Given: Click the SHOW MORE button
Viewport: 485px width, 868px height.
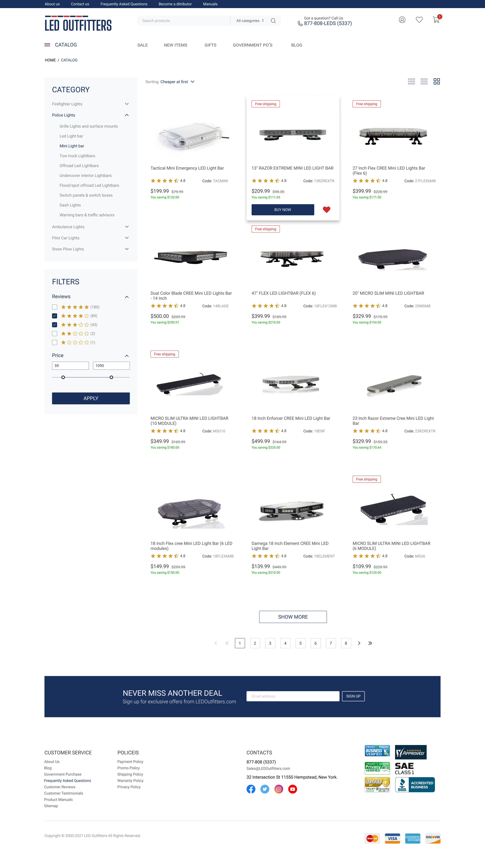Looking at the screenshot, I should pyautogui.click(x=293, y=617).
